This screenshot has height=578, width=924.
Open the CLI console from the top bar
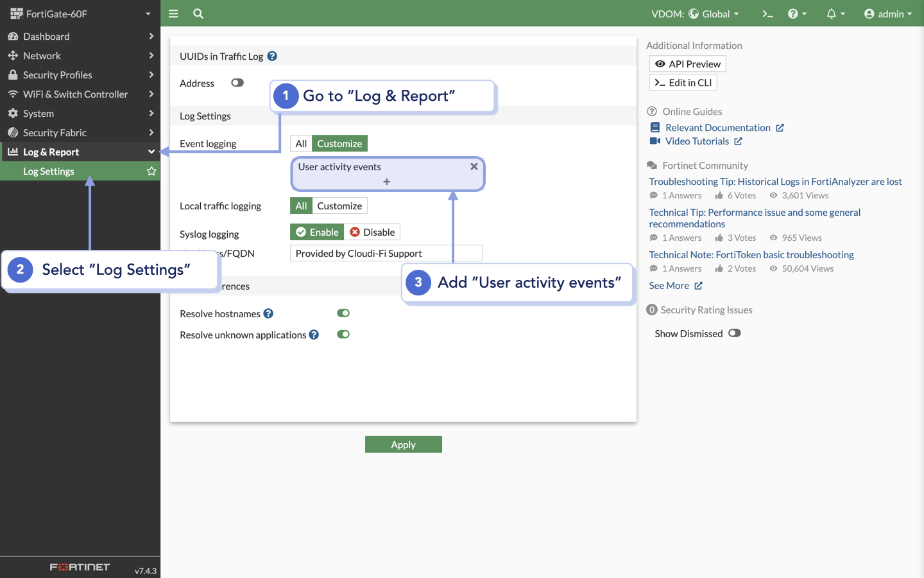(767, 13)
